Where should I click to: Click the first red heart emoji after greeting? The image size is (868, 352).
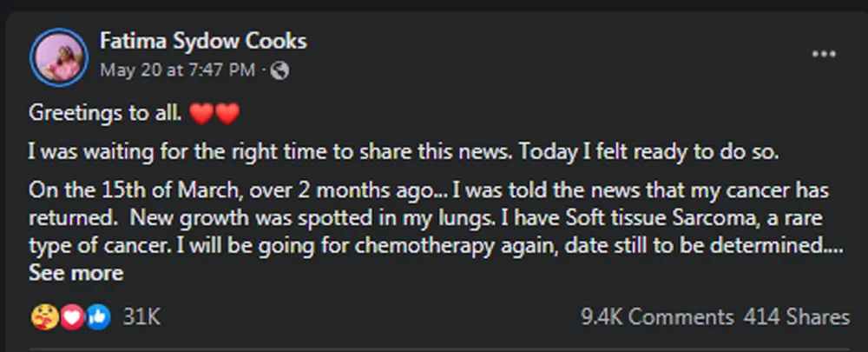click(201, 114)
